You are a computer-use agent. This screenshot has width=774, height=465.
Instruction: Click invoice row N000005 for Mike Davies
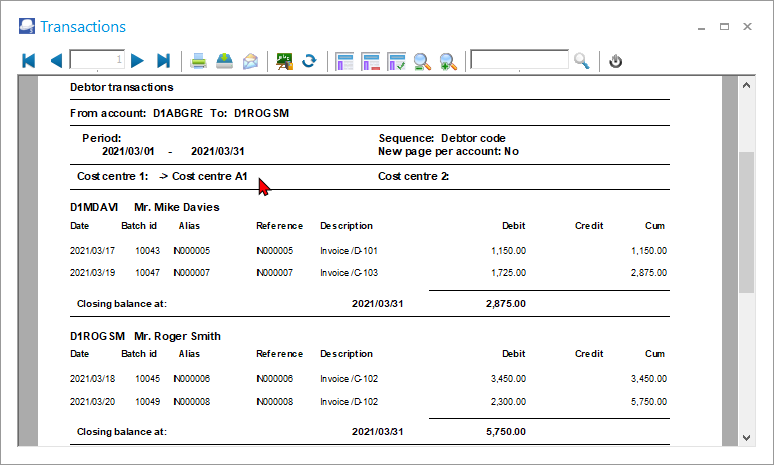point(368,250)
